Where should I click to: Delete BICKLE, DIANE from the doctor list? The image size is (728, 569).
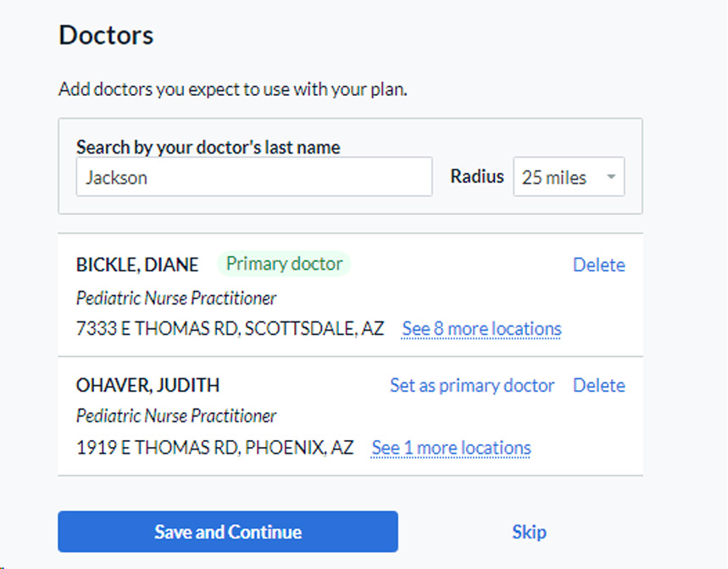click(598, 265)
